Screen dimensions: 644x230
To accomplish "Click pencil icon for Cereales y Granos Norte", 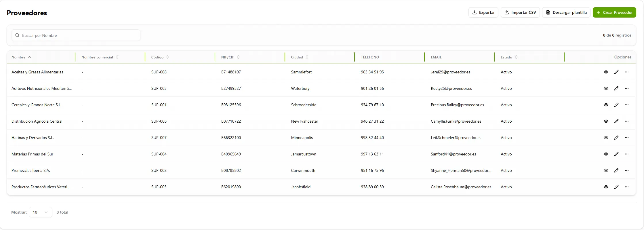I will coord(616,105).
